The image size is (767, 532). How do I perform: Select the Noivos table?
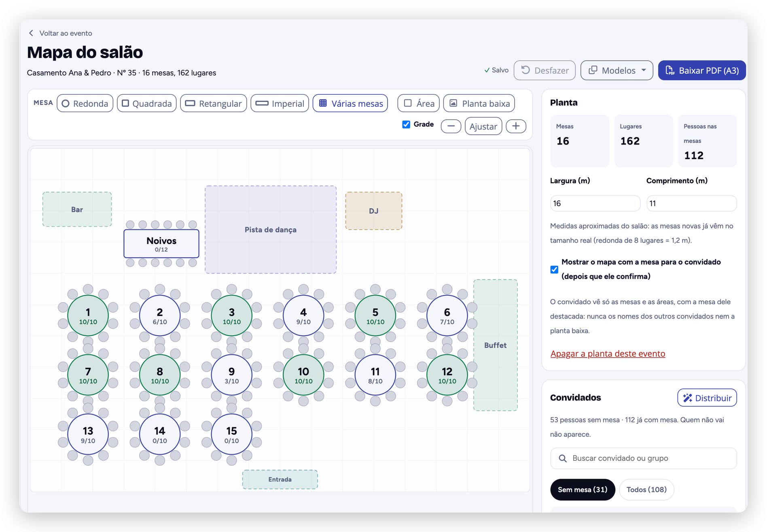161,244
